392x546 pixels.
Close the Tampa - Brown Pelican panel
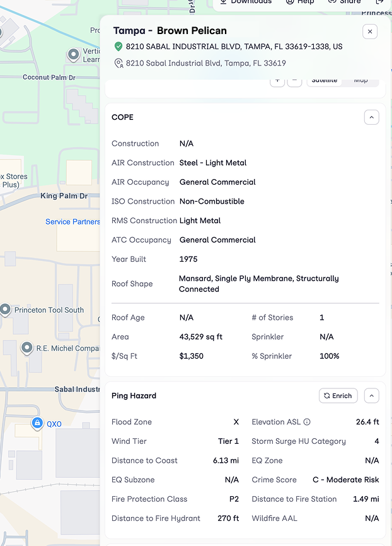pyautogui.click(x=370, y=32)
